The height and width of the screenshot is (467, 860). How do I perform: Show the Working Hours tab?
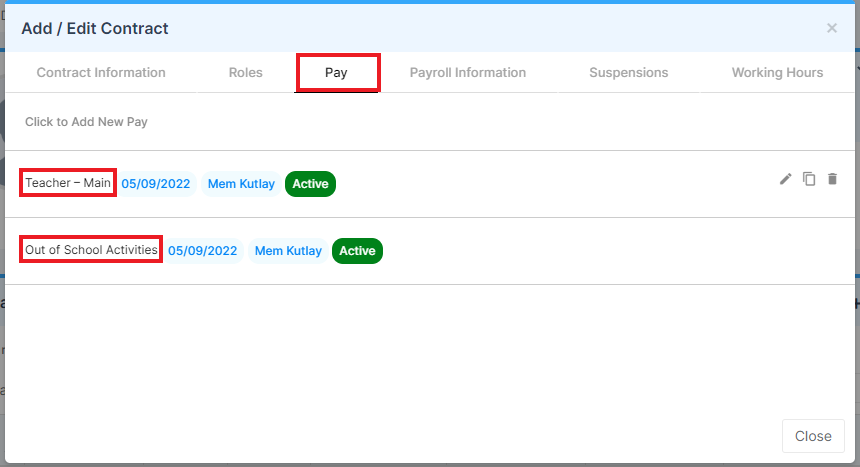777,72
